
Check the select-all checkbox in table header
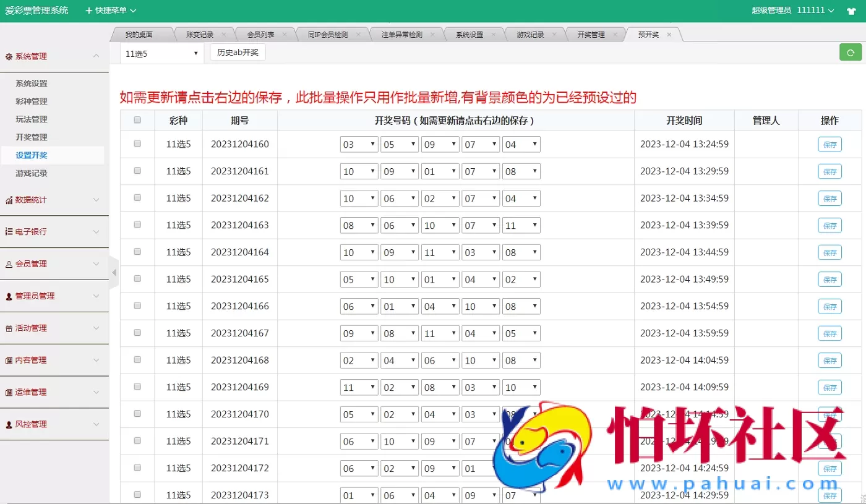[x=137, y=120]
